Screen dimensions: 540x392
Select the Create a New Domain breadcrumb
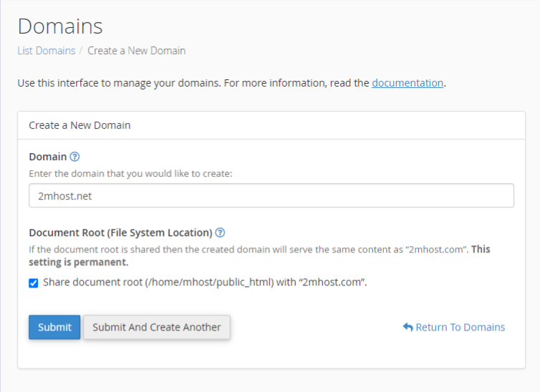coord(136,51)
